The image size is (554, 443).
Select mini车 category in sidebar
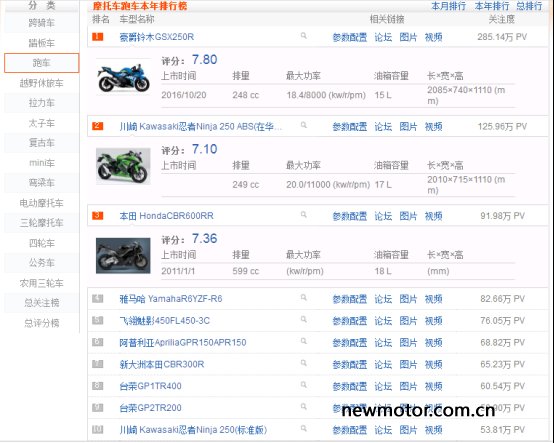pyautogui.click(x=42, y=163)
